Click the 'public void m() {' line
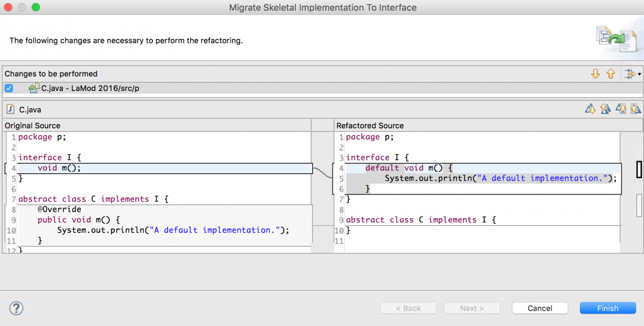 (79, 220)
